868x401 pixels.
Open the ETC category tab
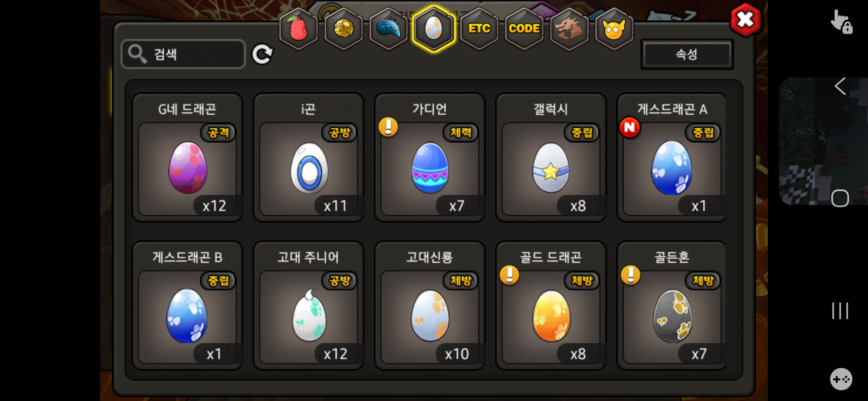coord(479,29)
